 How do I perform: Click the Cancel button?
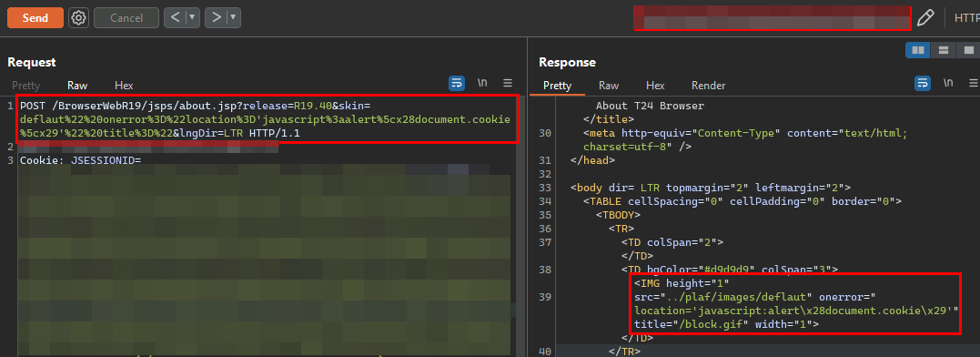[x=126, y=18]
